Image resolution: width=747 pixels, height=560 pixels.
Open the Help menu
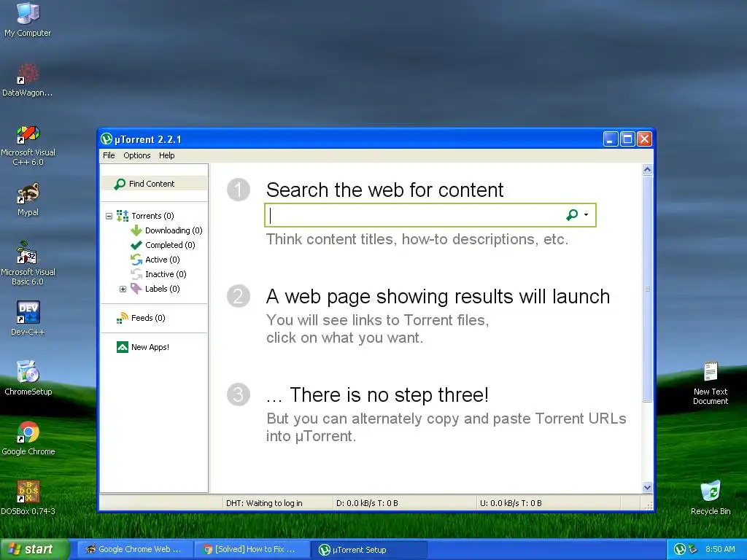167,155
